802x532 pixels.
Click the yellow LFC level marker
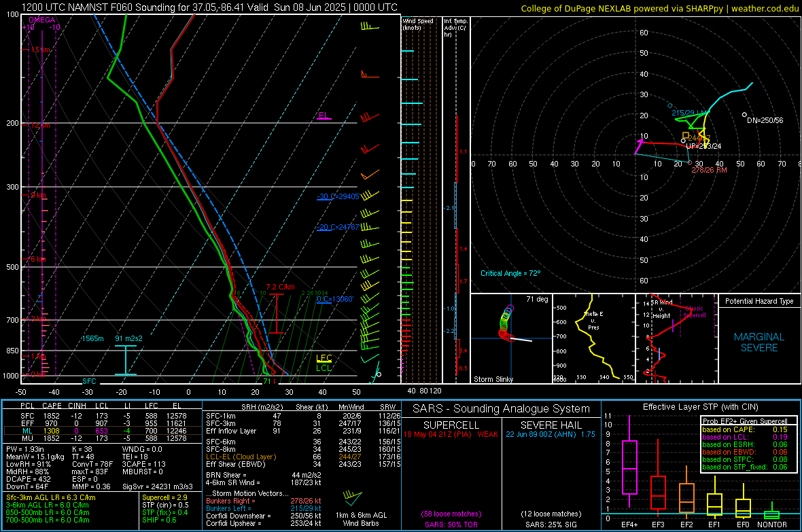pos(324,358)
